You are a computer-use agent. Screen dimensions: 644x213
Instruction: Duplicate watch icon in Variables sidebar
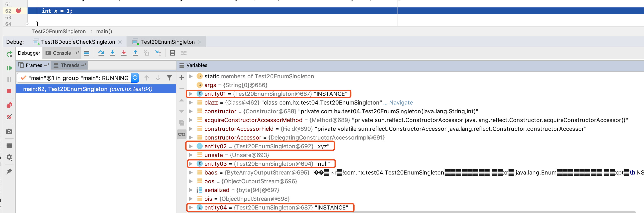tap(182, 123)
